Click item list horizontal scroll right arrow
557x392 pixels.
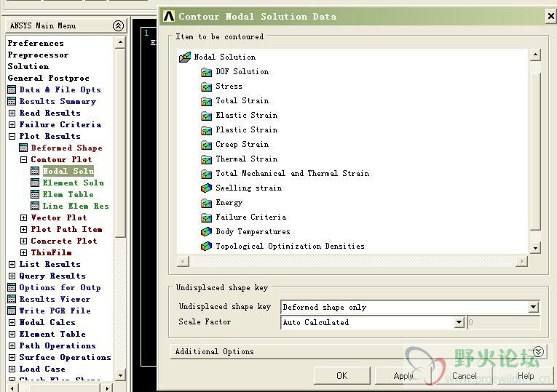pyautogui.click(x=521, y=261)
